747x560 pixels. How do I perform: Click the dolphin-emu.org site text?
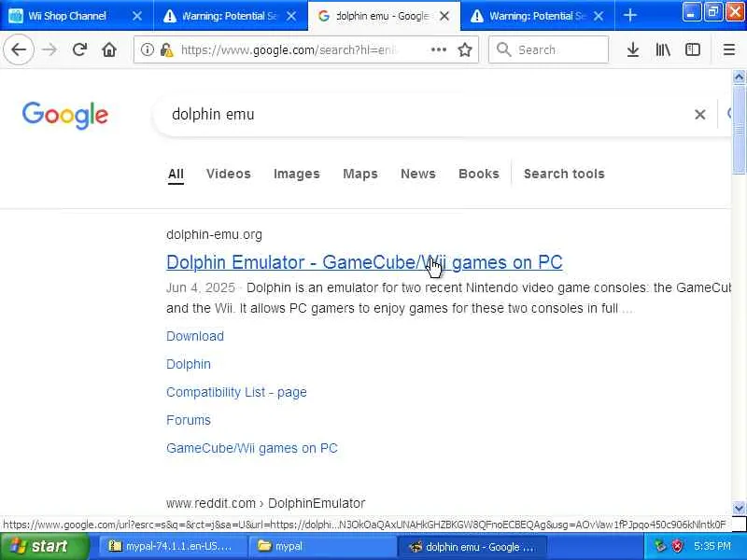coord(214,235)
